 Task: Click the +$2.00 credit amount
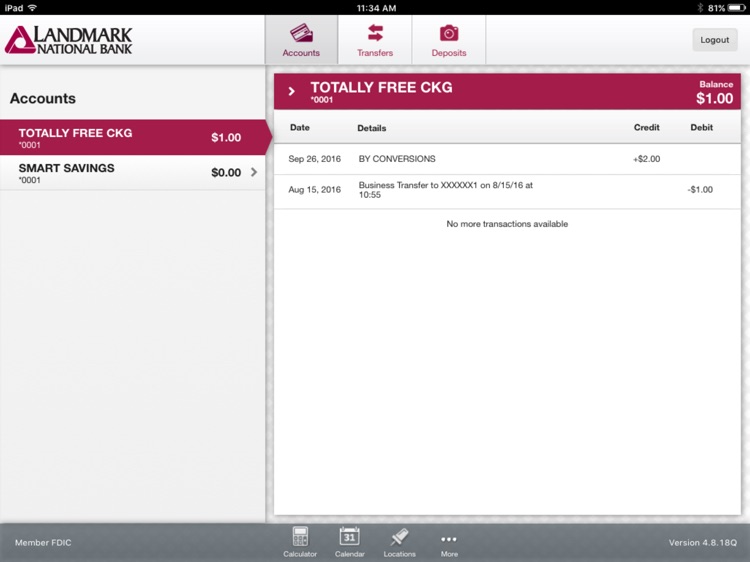(647, 159)
